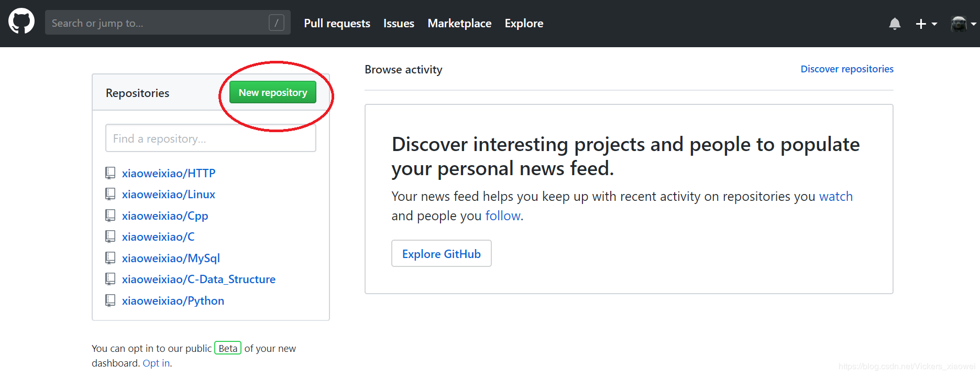Screen dimensions: 980x376
Task: Click the Opt in link
Action: (157, 363)
